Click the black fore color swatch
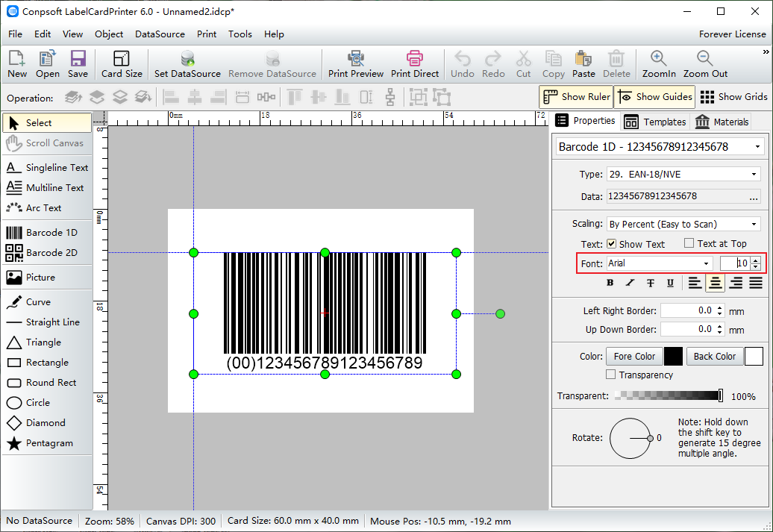The width and height of the screenshot is (773, 532). click(x=674, y=356)
